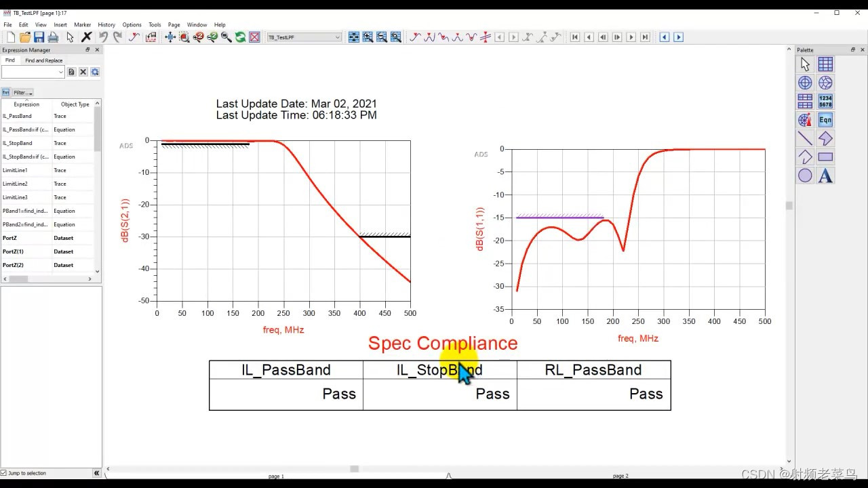Viewport: 868px width, 488px height.
Task: Select the Eqn equation tool in the Palette
Action: 825,120
